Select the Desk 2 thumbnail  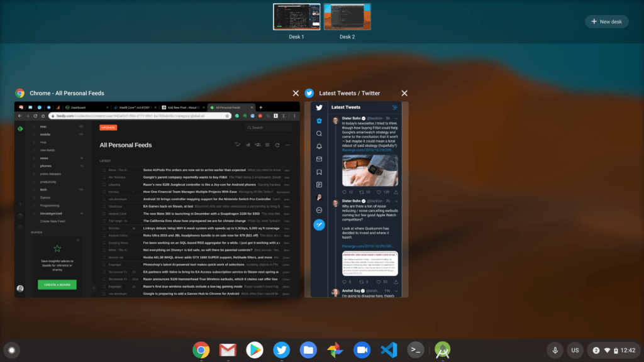(x=348, y=16)
